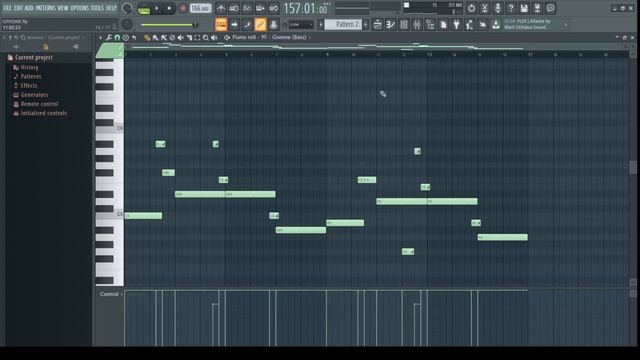Image resolution: width=640 pixels, height=360 pixels.
Task: Select the Playback speaker tool
Action: [214, 38]
